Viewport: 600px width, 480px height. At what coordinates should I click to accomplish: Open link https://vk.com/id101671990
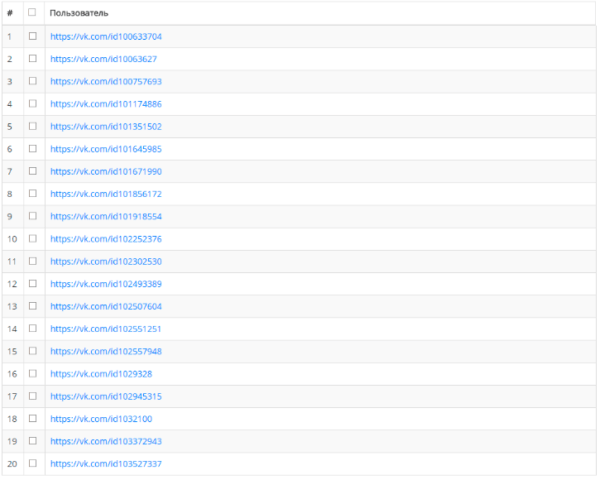point(106,171)
